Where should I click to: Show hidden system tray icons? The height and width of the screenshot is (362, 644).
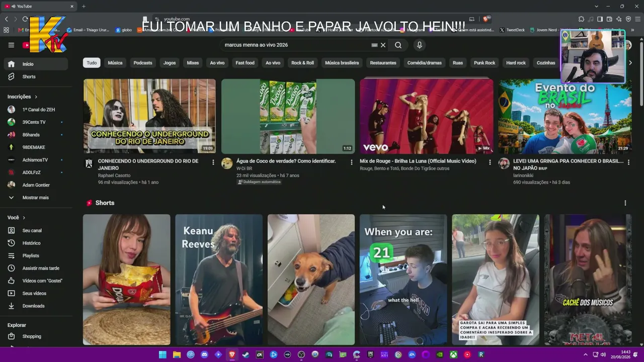[x=585, y=354]
